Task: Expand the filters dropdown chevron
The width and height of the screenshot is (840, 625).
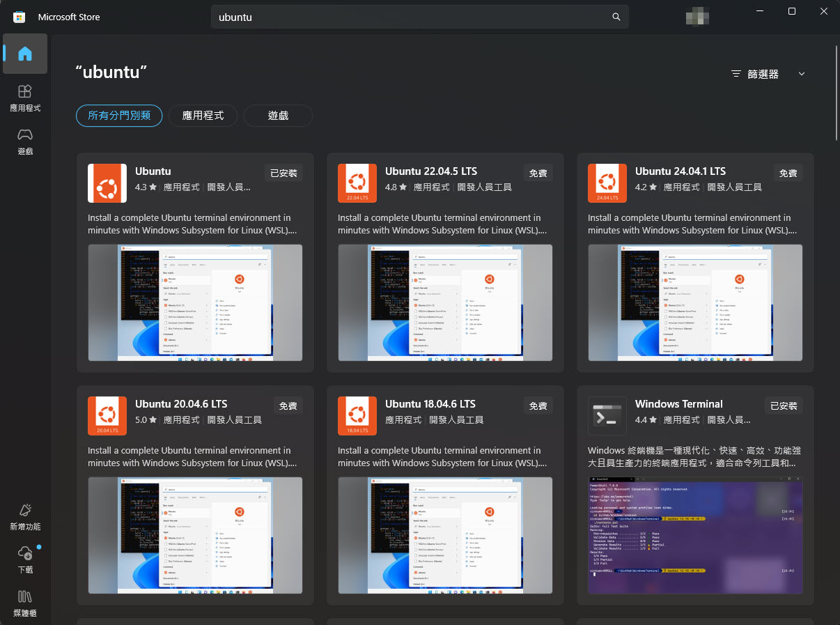Action: [801, 74]
